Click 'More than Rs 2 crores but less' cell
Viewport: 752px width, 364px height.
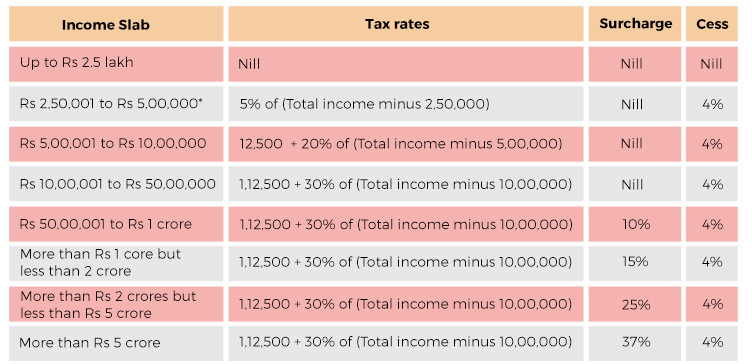[x=116, y=304]
